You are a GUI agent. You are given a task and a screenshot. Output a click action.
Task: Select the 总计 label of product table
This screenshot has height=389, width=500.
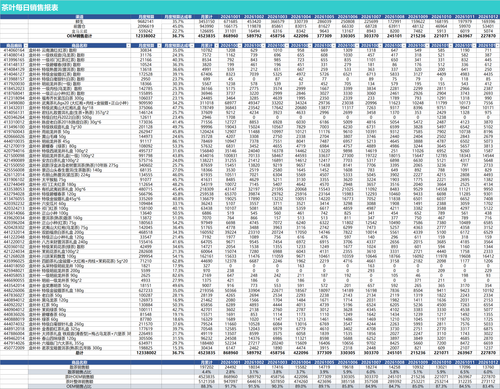click(79, 353)
